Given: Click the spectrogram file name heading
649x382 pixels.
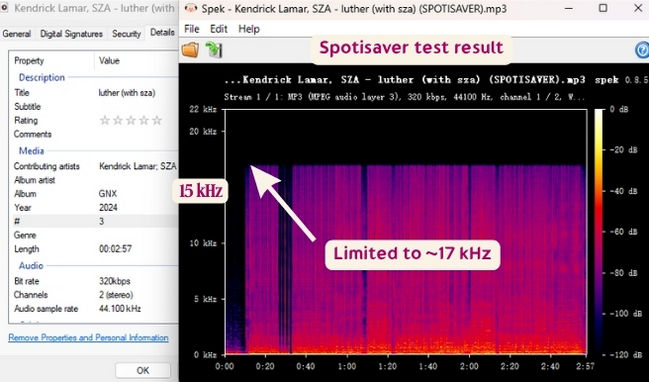Looking at the screenshot, I should [405, 80].
